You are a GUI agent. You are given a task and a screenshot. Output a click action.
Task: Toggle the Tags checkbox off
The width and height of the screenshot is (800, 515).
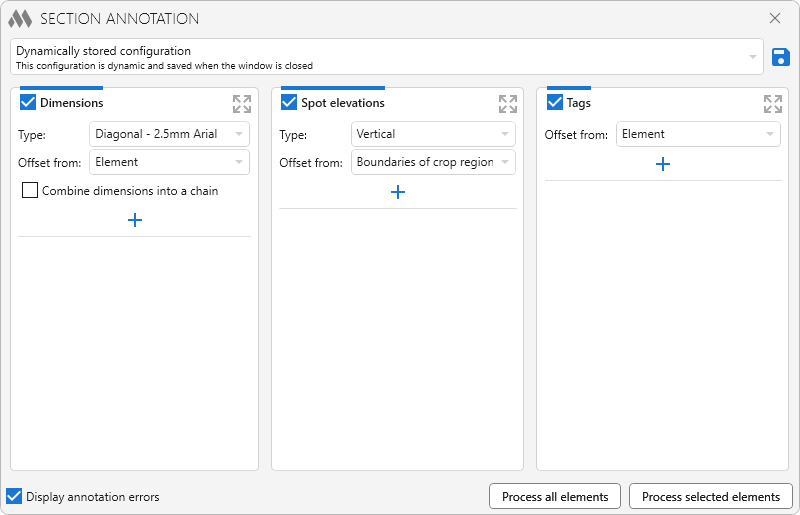pos(555,102)
